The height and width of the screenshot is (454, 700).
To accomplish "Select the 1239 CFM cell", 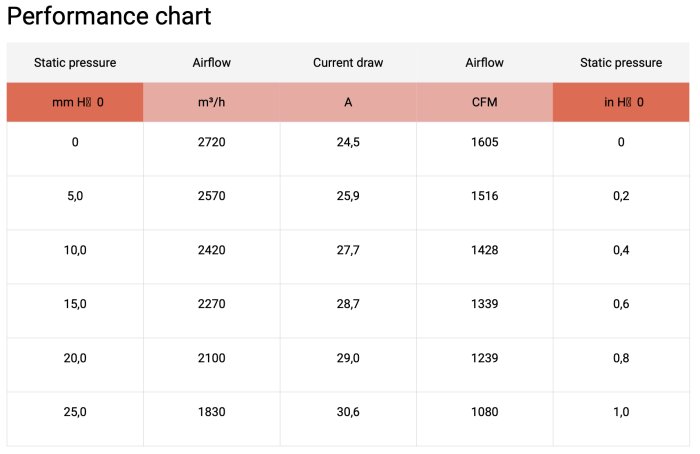I will click(484, 358).
